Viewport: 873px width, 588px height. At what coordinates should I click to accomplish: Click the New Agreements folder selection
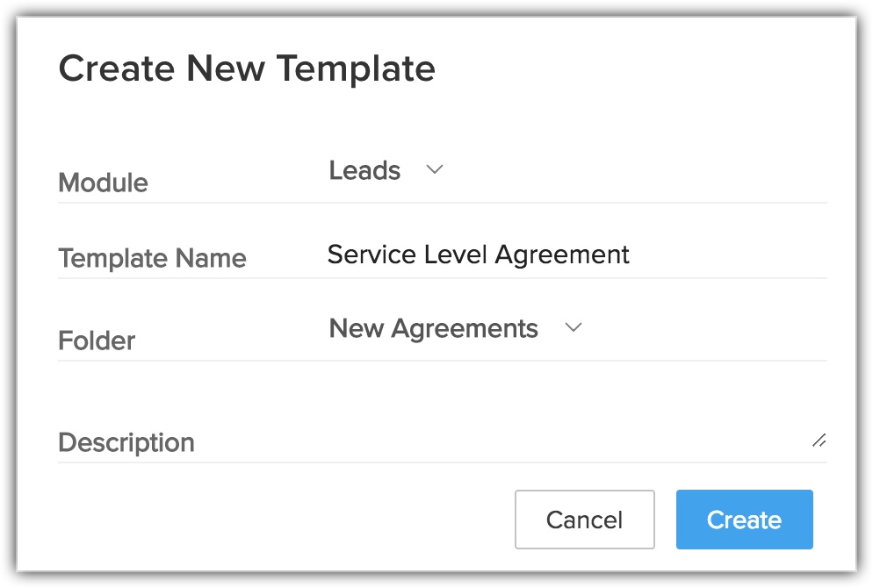(x=433, y=328)
